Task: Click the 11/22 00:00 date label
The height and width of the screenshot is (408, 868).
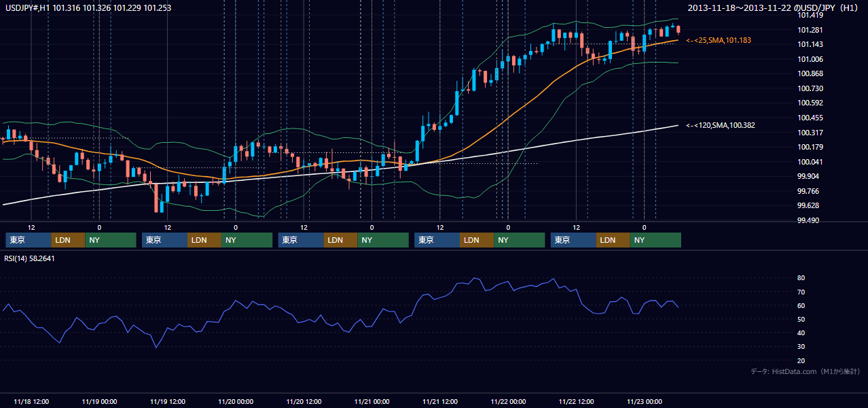Action: click(x=508, y=401)
